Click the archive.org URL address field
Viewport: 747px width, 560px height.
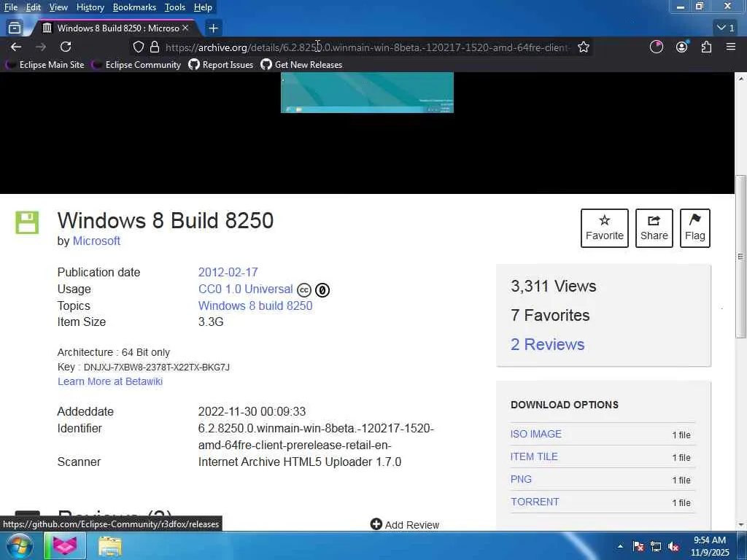[367, 47]
